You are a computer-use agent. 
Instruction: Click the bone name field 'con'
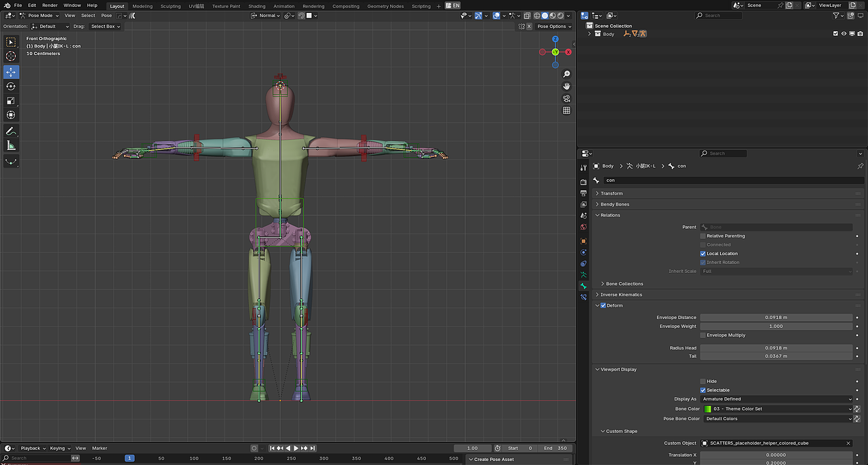pos(733,180)
